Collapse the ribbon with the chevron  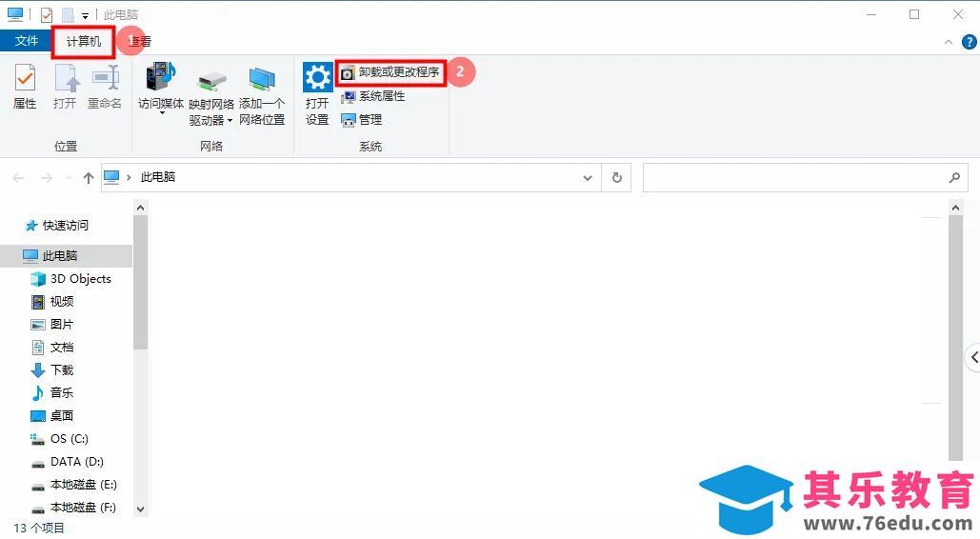click(949, 42)
